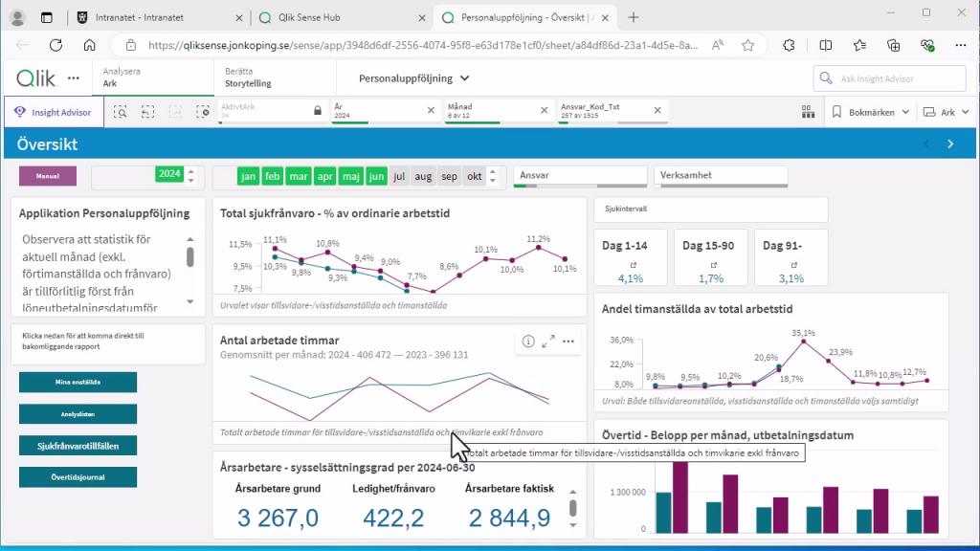Open the selections tool grid icon
980x551 pixels.
pos(808,112)
